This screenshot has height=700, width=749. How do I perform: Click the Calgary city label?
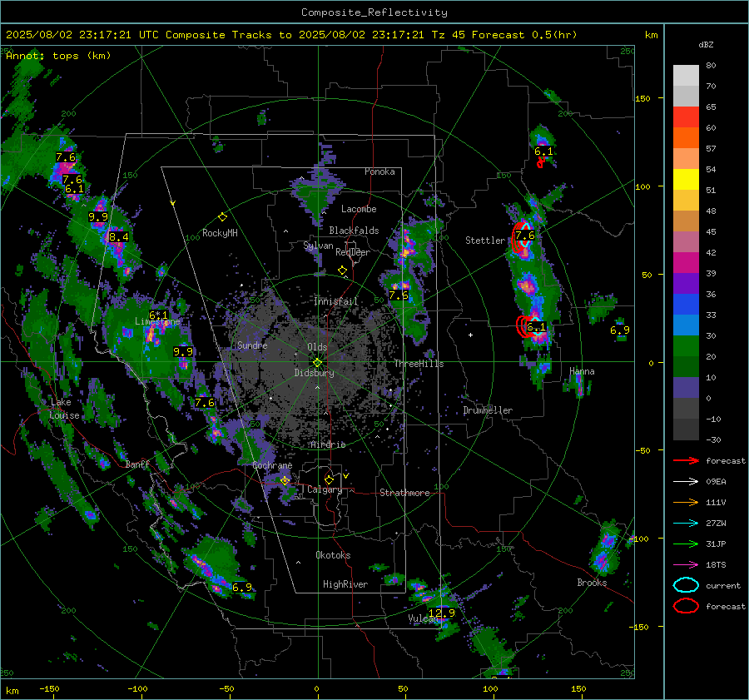pyautogui.click(x=325, y=489)
